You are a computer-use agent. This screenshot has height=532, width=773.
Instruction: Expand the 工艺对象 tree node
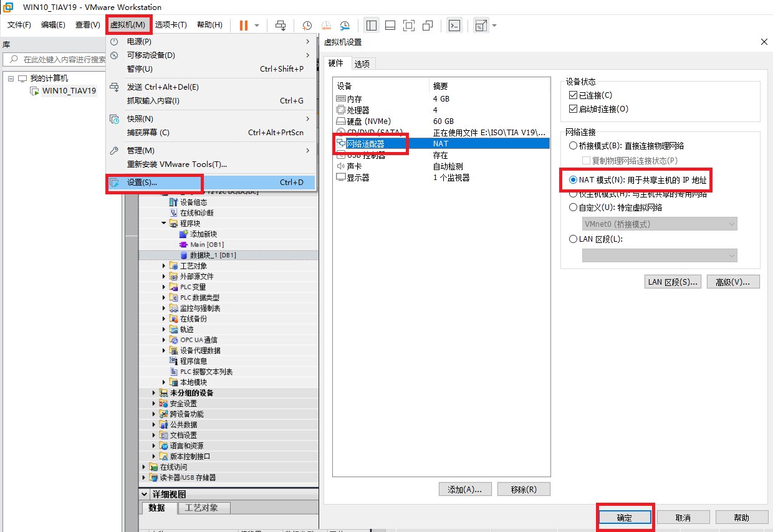165,266
